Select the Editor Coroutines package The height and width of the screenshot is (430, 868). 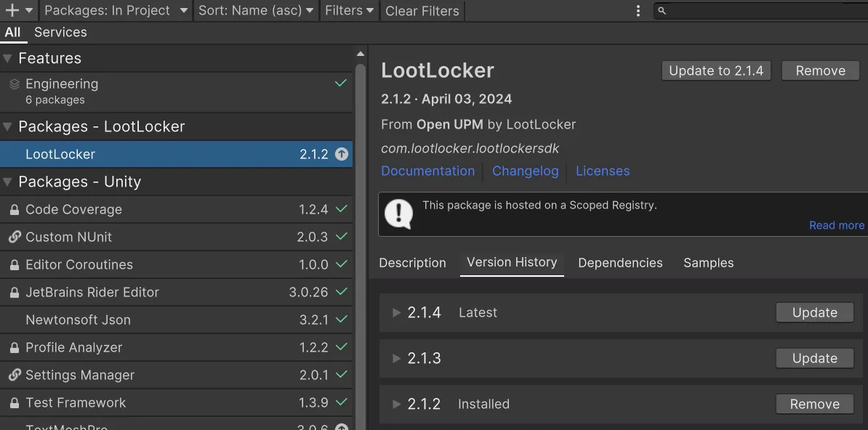click(x=176, y=264)
